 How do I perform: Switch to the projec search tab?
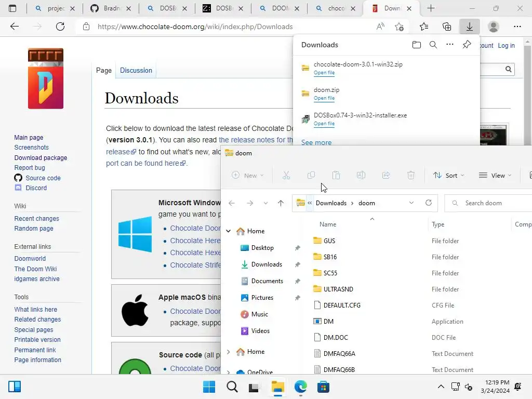tap(55, 8)
